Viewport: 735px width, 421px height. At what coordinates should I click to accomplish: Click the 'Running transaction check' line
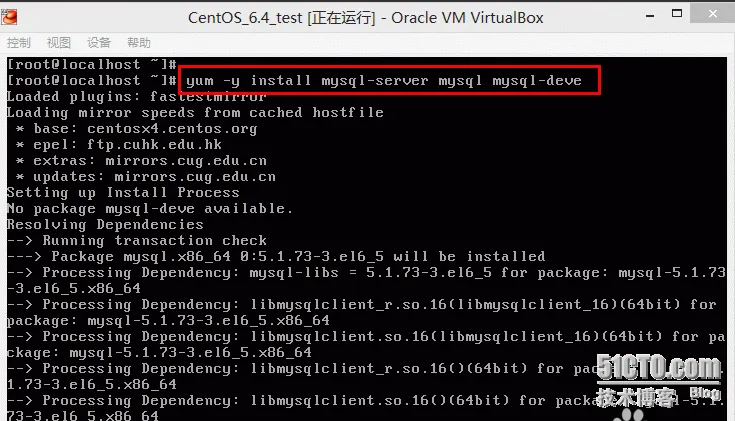coord(136,241)
